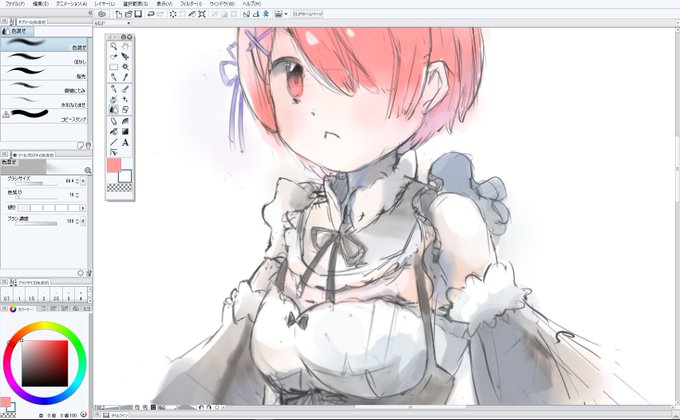Image resolution: width=680 pixels, height=420 pixels.
Task: Choose the 指先 fingertip sub tool
Action: click(44, 73)
